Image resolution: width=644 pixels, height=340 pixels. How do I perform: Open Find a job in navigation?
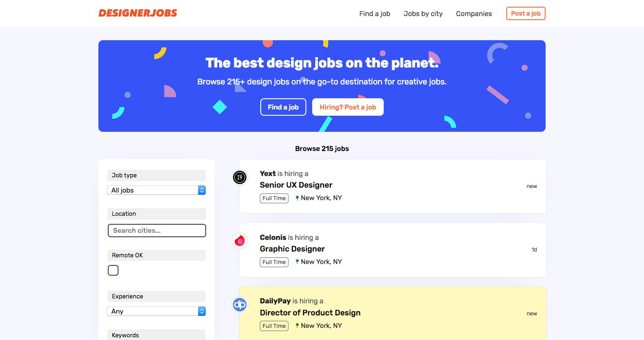pos(375,14)
